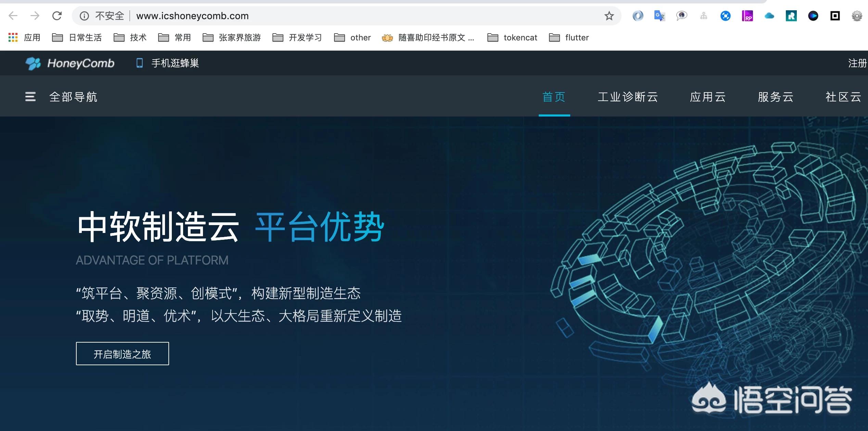
Task: Open the 日常生活 bookmark folder
Action: (x=77, y=37)
